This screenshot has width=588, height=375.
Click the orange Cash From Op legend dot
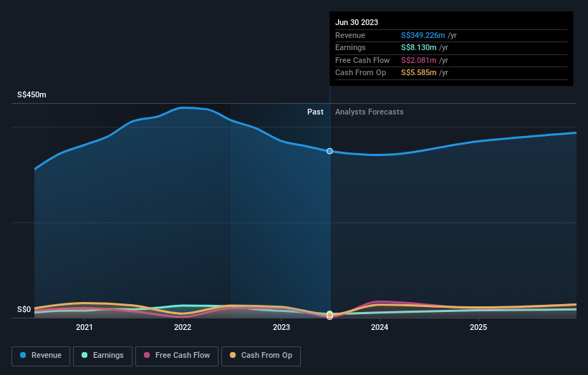point(233,355)
